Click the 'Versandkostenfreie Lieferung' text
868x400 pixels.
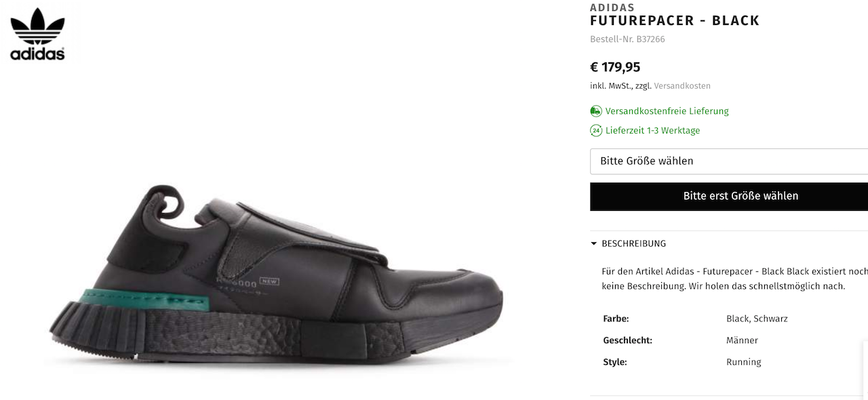(x=667, y=111)
